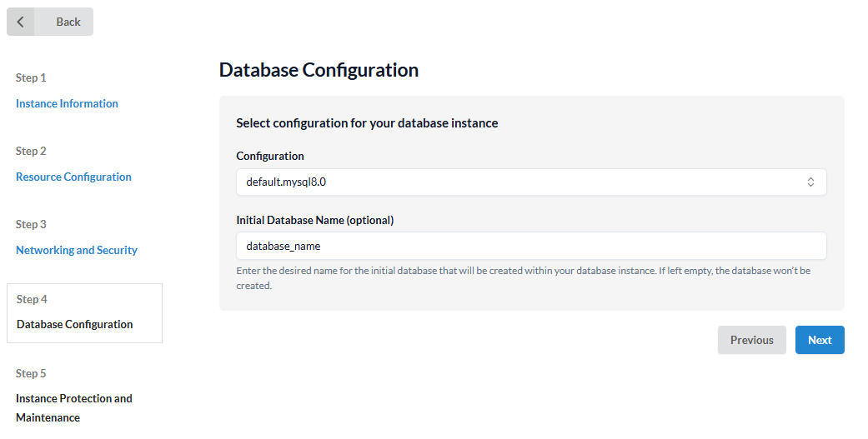Click the Configuration field label

[x=270, y=156]
